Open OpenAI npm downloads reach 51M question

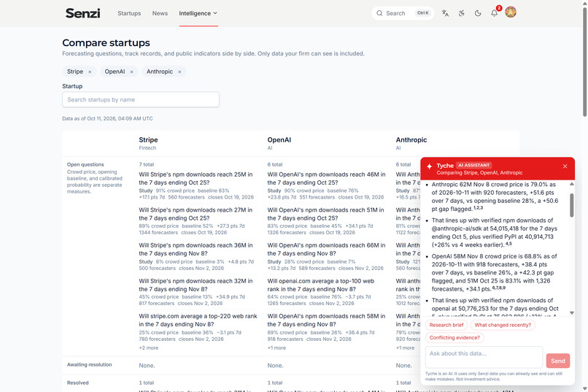tap(325, 214)
